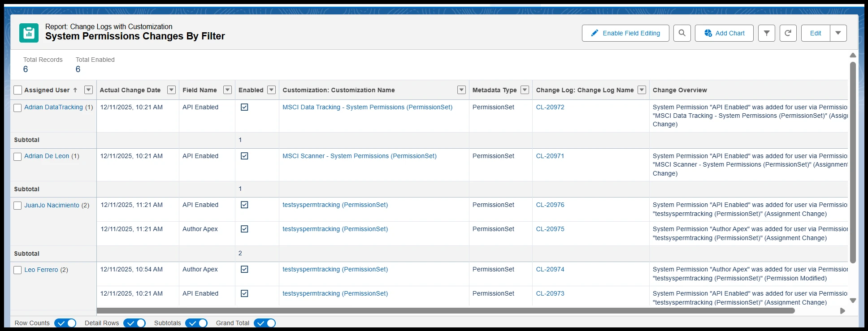This screenshot has width=868, height=331.
Task: Click Enable Field Editing pencil button
Action: click(x=625, y=33)
